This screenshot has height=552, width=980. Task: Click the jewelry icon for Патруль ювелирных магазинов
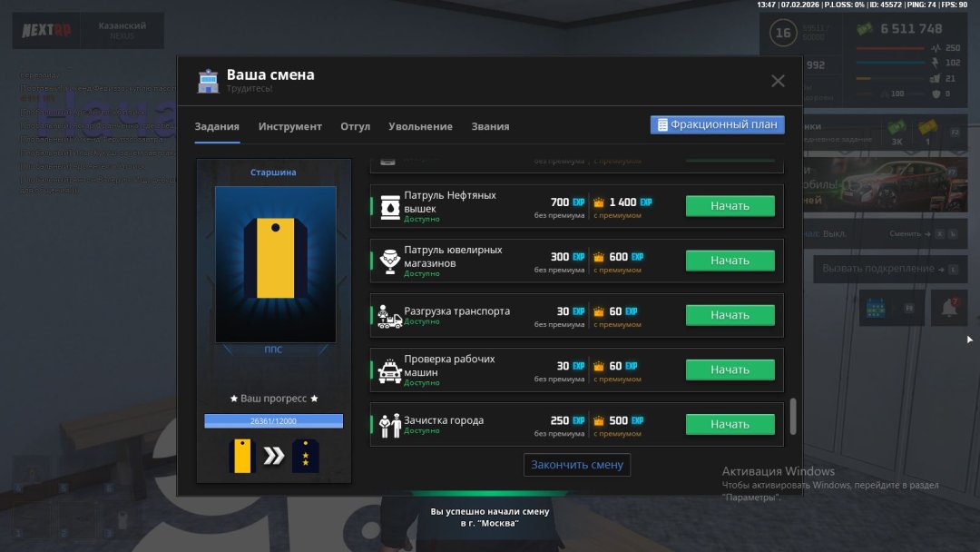point(389,261)
